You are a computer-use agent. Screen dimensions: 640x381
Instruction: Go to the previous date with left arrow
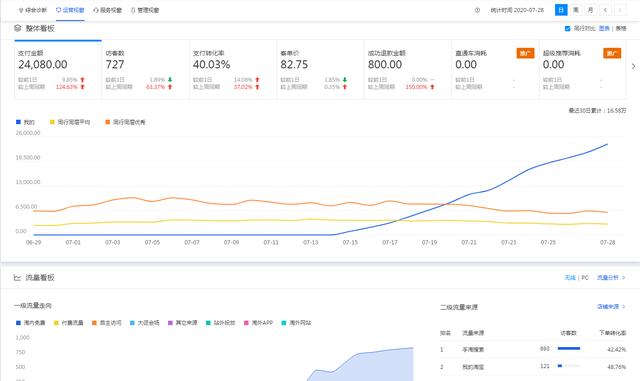[x=605, y=10]
